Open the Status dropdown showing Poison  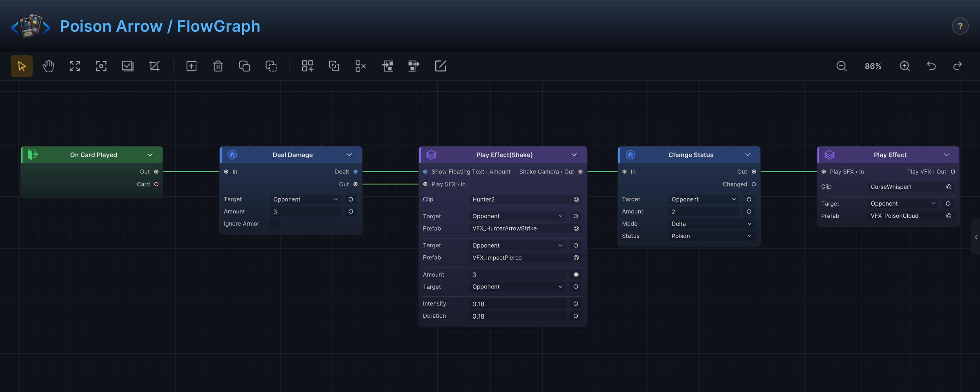click(x=711, y=236)
